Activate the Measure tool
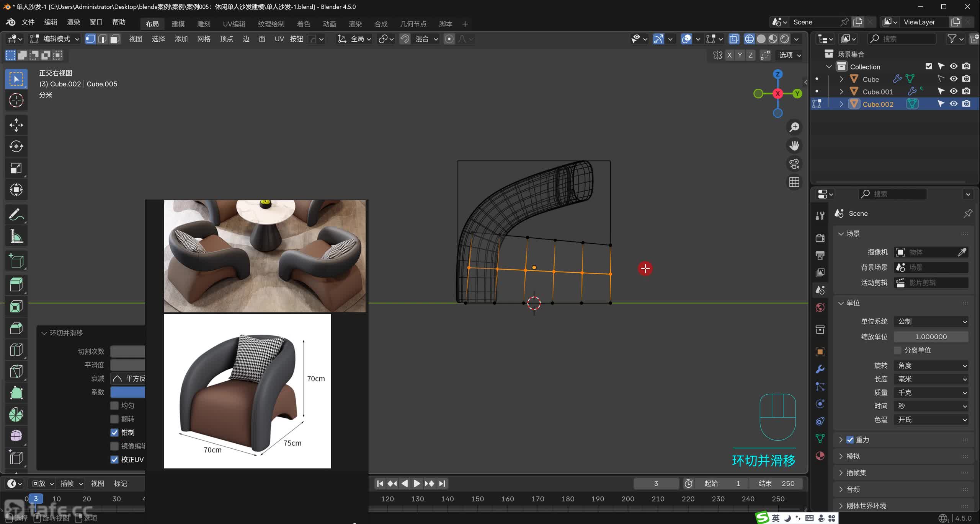Screen dimensions: 980x524 point(16,236)
